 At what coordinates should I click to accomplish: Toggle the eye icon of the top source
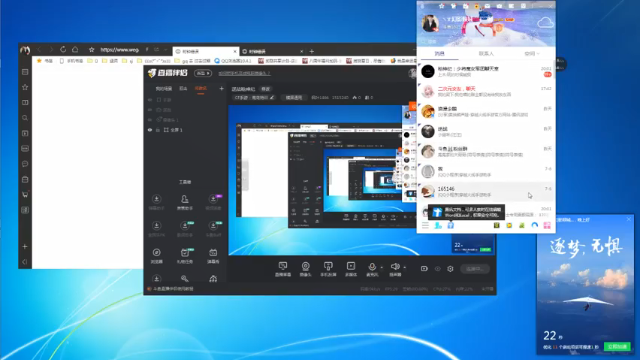click(150, 100)
